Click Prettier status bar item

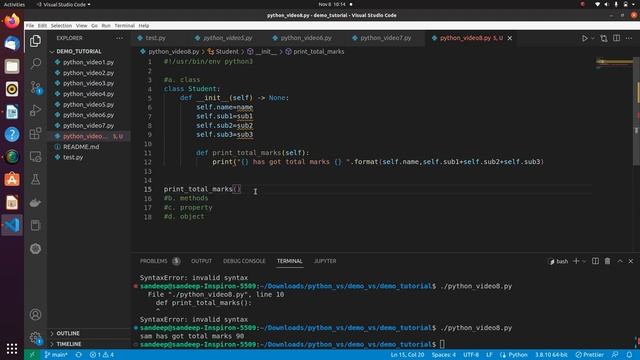tap(589, 355)
